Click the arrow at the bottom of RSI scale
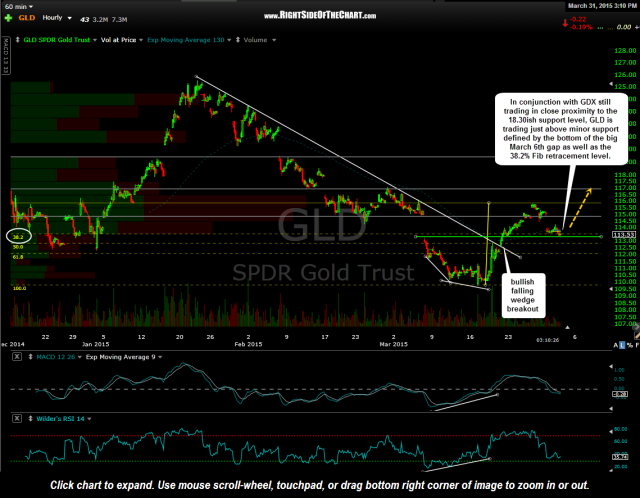 coord(611,470)
